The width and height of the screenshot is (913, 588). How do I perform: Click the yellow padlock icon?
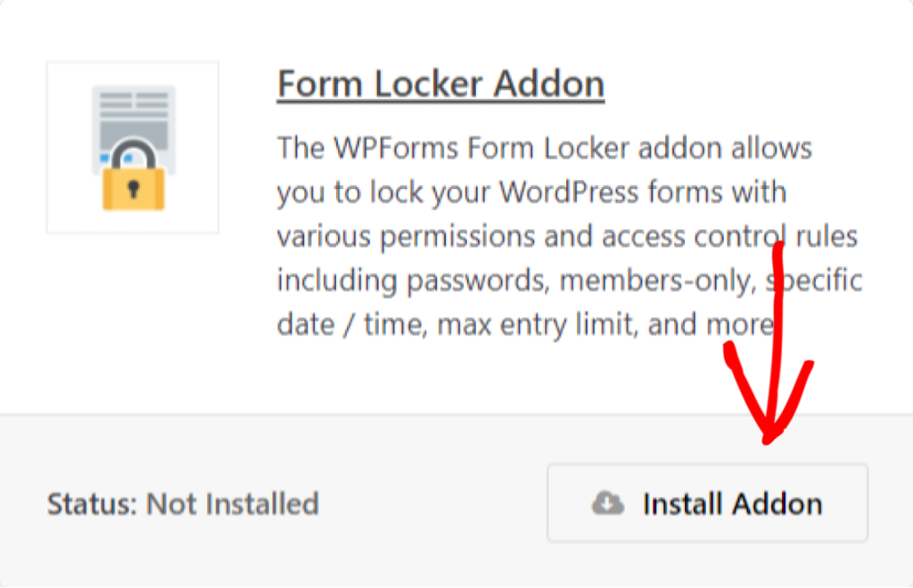pos(133,181)
